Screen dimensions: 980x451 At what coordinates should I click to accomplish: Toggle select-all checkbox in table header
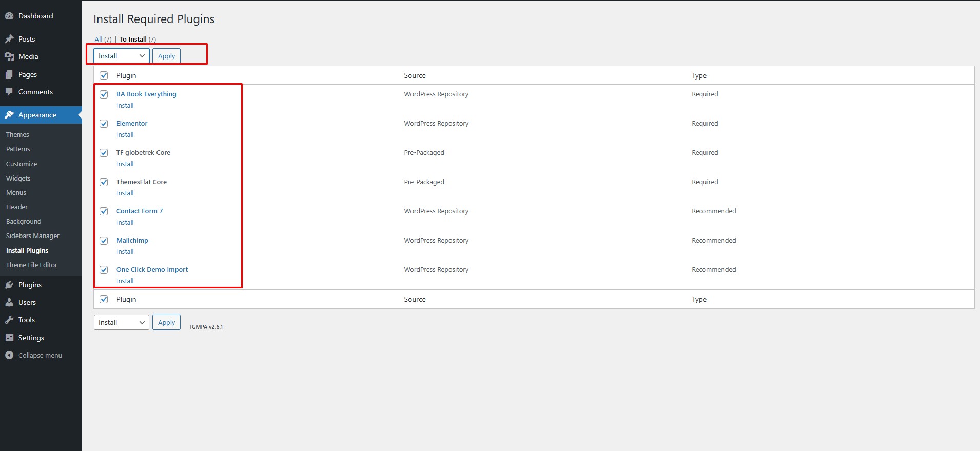104,75
